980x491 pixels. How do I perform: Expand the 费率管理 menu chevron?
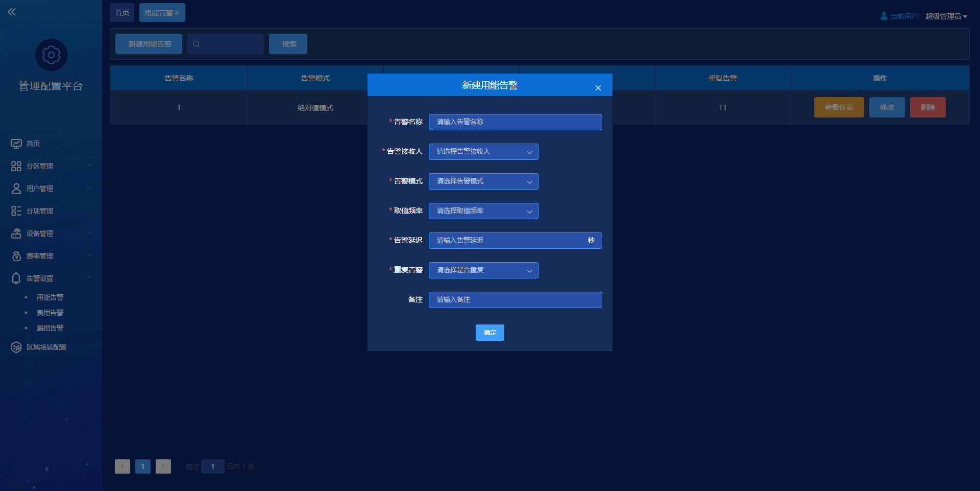tap(89, 255)
